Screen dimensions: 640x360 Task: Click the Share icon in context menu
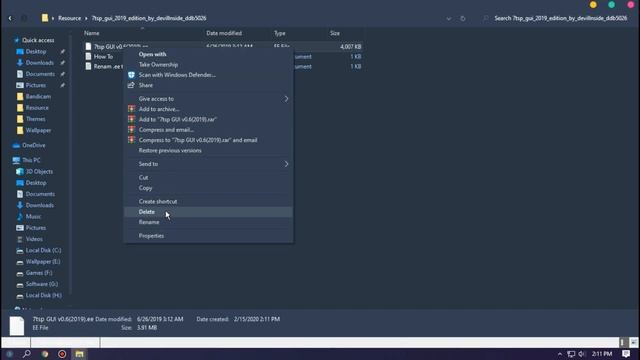(x=131, y=85)
